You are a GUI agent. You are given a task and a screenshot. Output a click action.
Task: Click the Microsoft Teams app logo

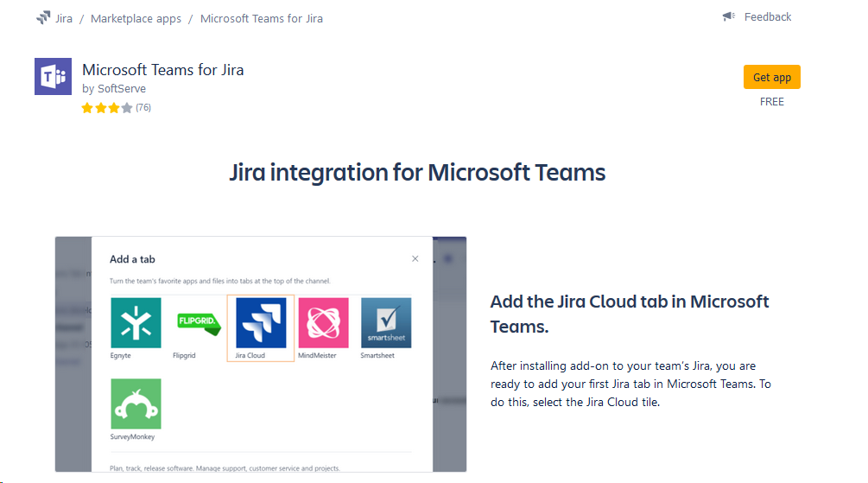pyautogui.click(x=54, y=76)
